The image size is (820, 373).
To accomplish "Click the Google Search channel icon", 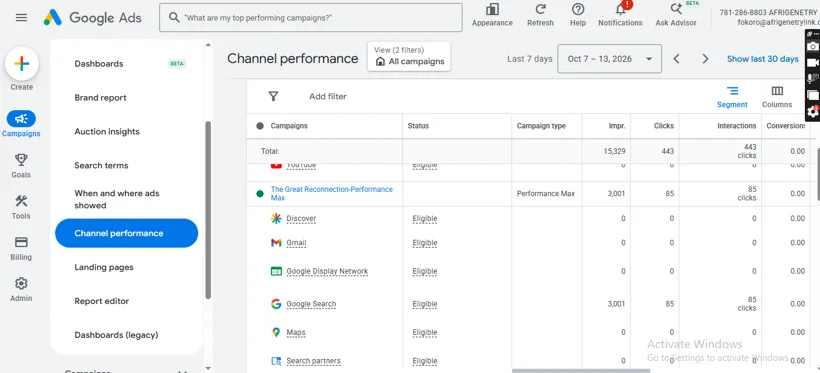I will 276,304.
